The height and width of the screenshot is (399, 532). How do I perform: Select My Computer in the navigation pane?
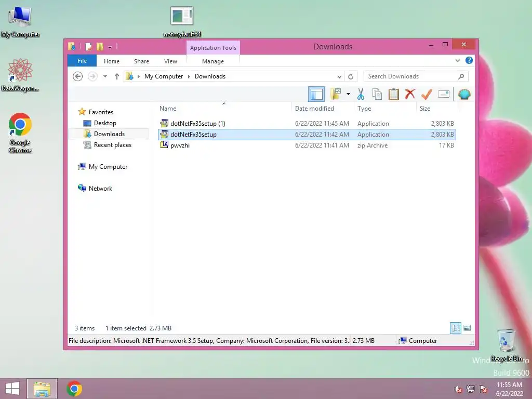tap(108, 167)
